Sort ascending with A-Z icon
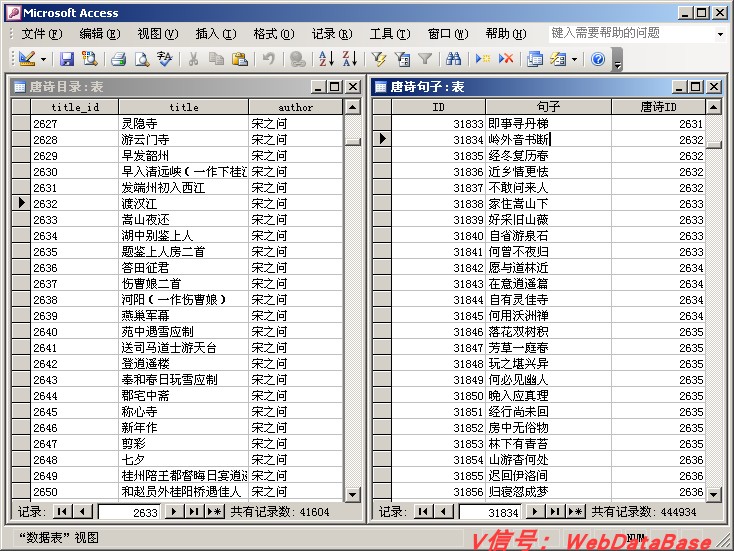 [x=326, y=59]
